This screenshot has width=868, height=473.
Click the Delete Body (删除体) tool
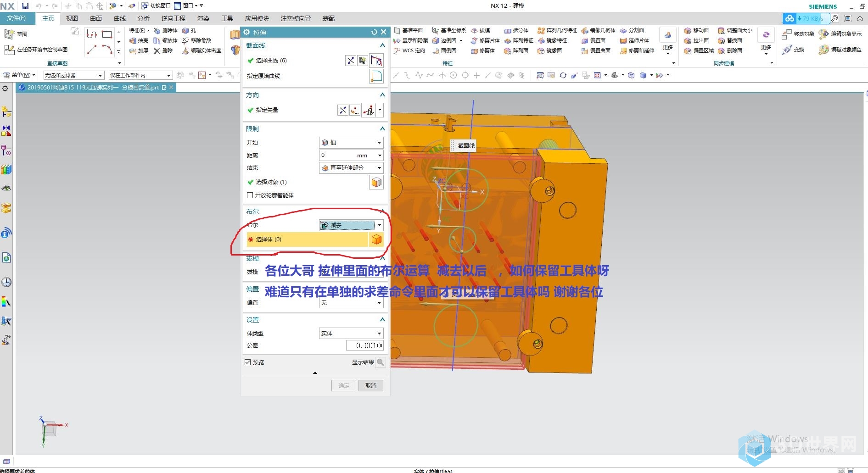(165, 30)
